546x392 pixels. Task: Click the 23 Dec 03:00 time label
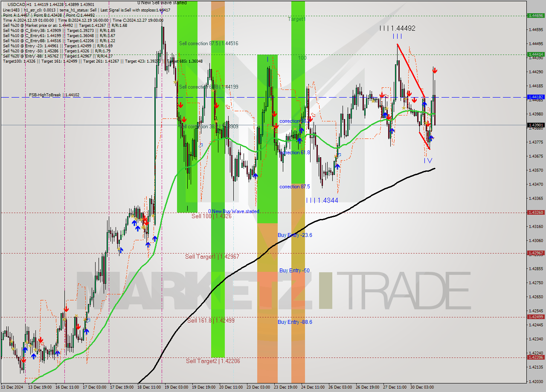click(x=258, y=387)
